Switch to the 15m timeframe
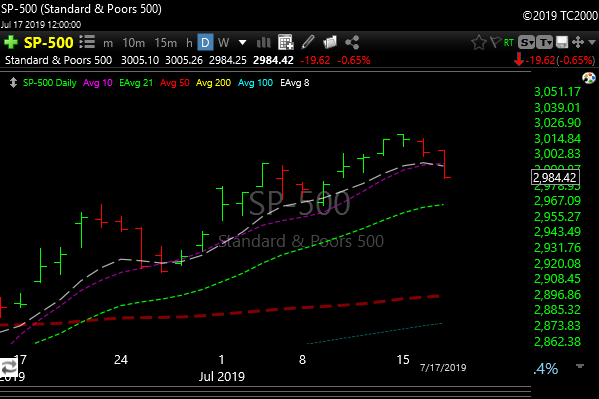The width and height of the screenshot is (599, 399). click(x=165, y=43)
